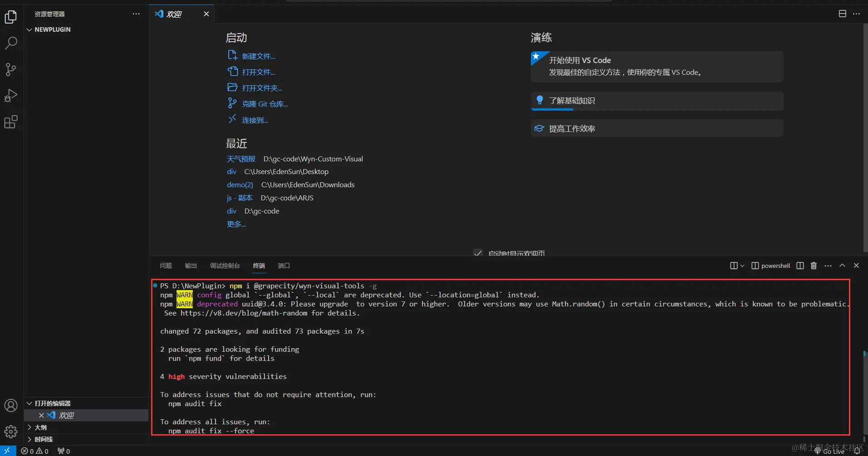Image resolution: width=868 pixels, height=456 pixels.
Task: Click the Explorer more actions ellipsis
Action: click(136, 14)
